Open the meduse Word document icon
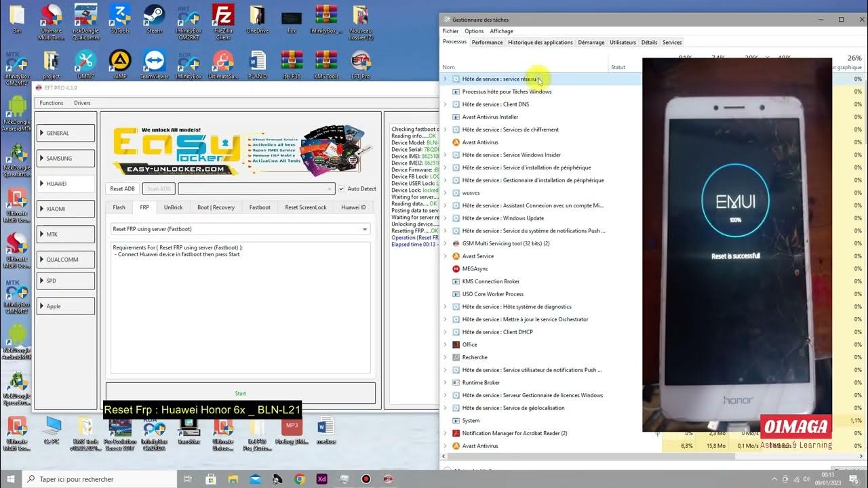The height and width of the screenshot is (488, 868). (326, 430)
